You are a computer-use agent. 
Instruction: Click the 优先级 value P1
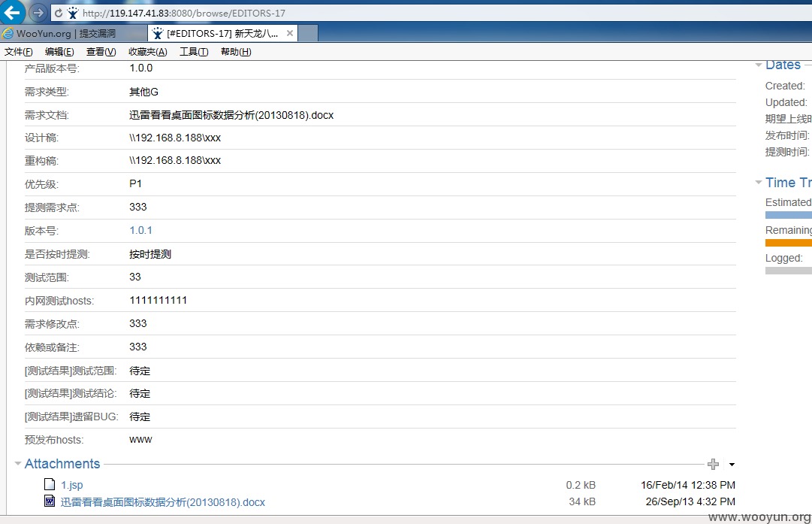coord(136,183)
